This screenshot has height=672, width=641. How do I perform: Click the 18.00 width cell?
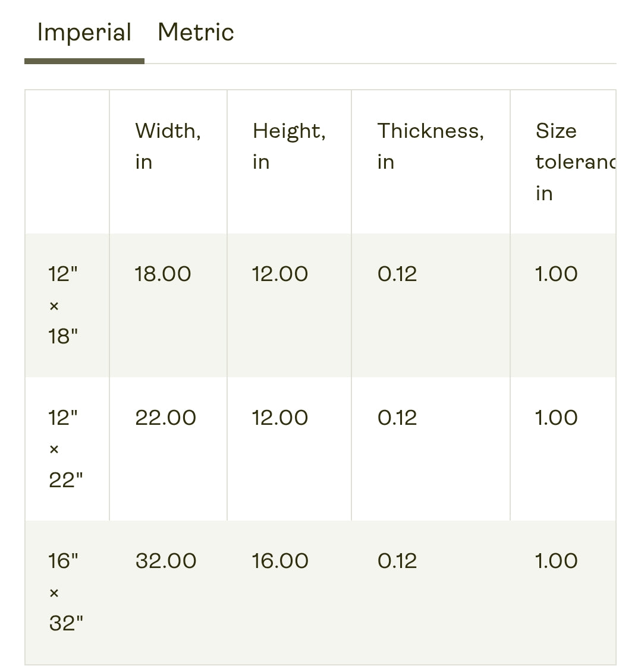(163, 274)
